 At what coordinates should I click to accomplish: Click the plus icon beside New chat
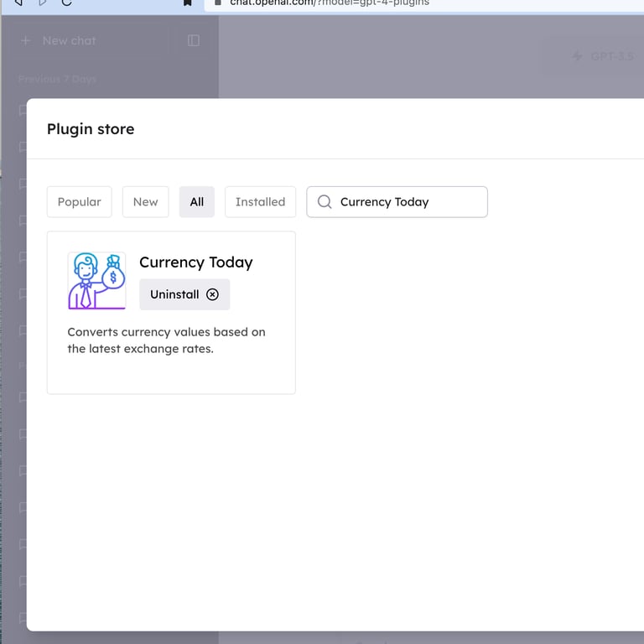tap(25, 40)
